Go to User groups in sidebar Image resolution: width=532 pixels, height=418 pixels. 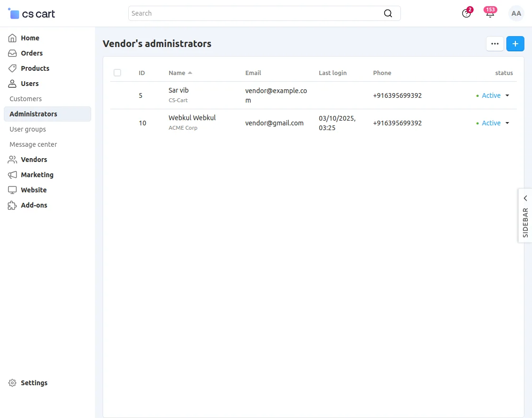click(28, 129)
